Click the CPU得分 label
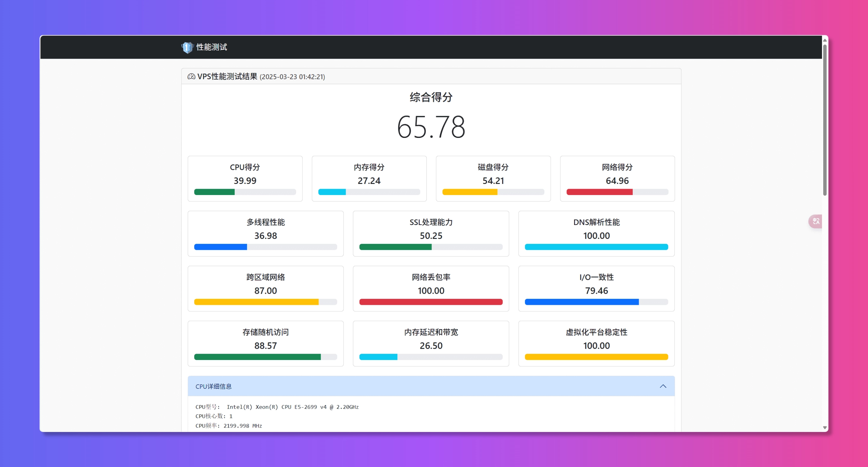This screenshot has width=868, height=467. point(245,167)
